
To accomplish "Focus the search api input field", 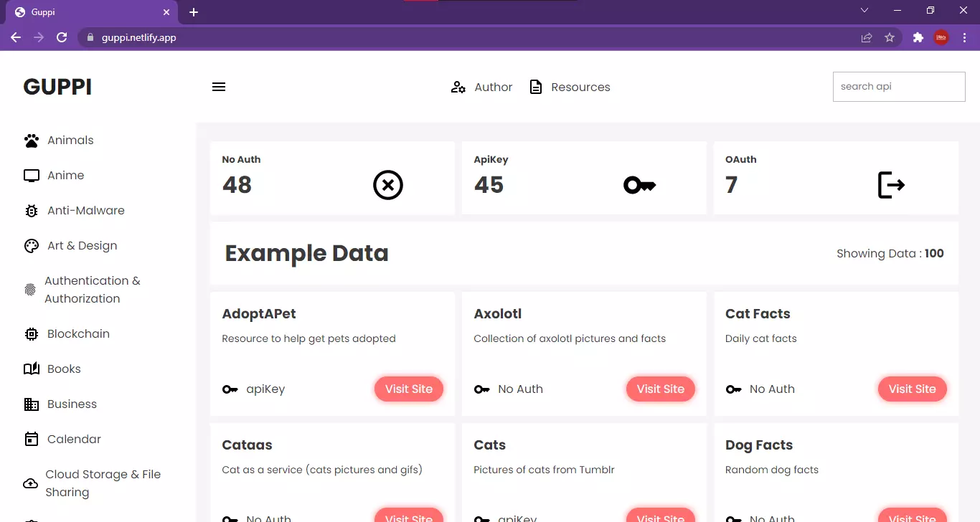I will 899,87.
